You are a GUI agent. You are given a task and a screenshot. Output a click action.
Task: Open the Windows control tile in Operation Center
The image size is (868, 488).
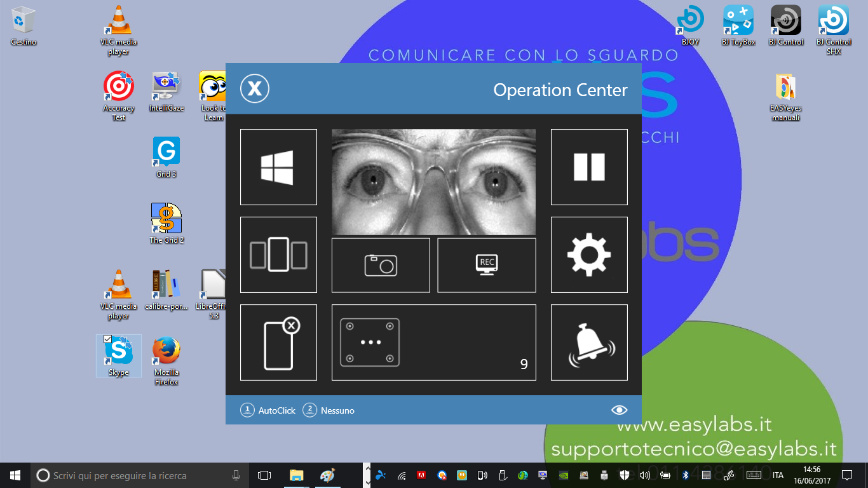click(x=278, y=167)
